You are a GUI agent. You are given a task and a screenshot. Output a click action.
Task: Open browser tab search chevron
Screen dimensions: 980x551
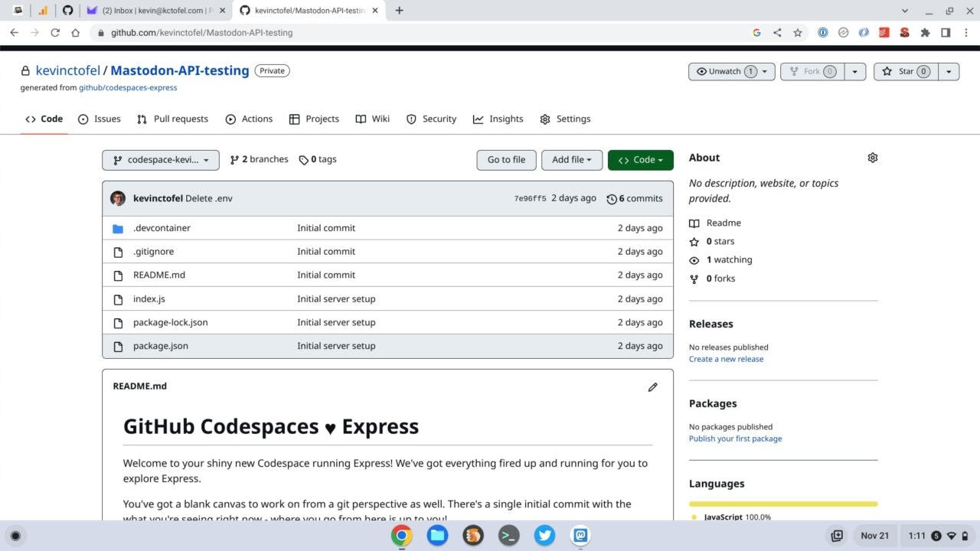click(x=906, y=11)
